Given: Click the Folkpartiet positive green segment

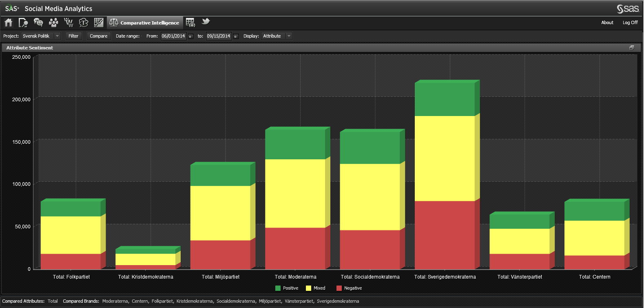Looking at the screenshot, I should pos(71,209).
